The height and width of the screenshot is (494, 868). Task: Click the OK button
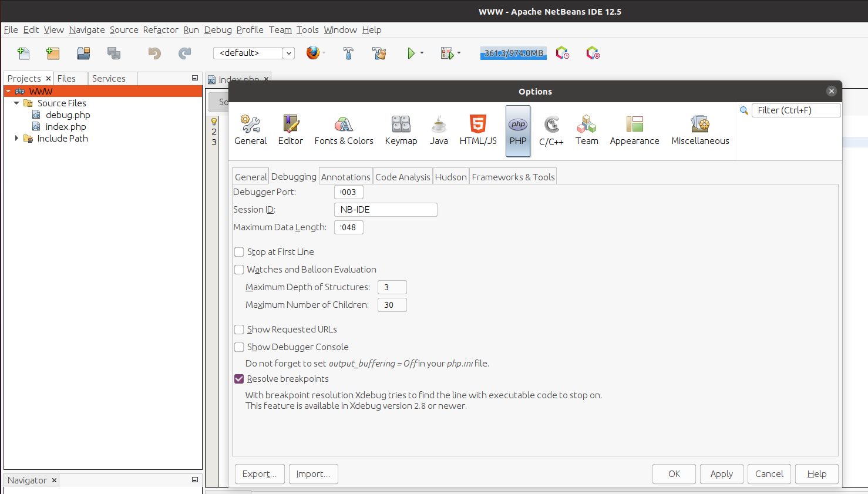point(674,474)
